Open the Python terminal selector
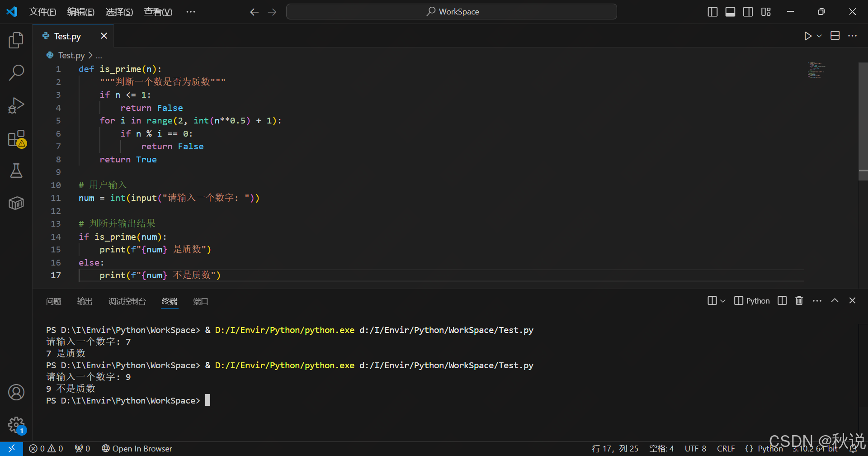868x456 pixels. (752, 301)
